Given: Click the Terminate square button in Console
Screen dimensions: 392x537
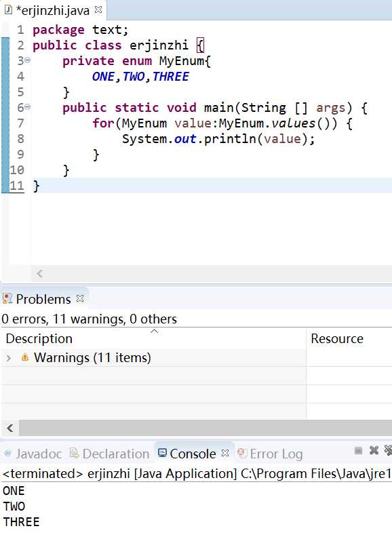Looking at the screenshot, I should click(x=358, y=450).
